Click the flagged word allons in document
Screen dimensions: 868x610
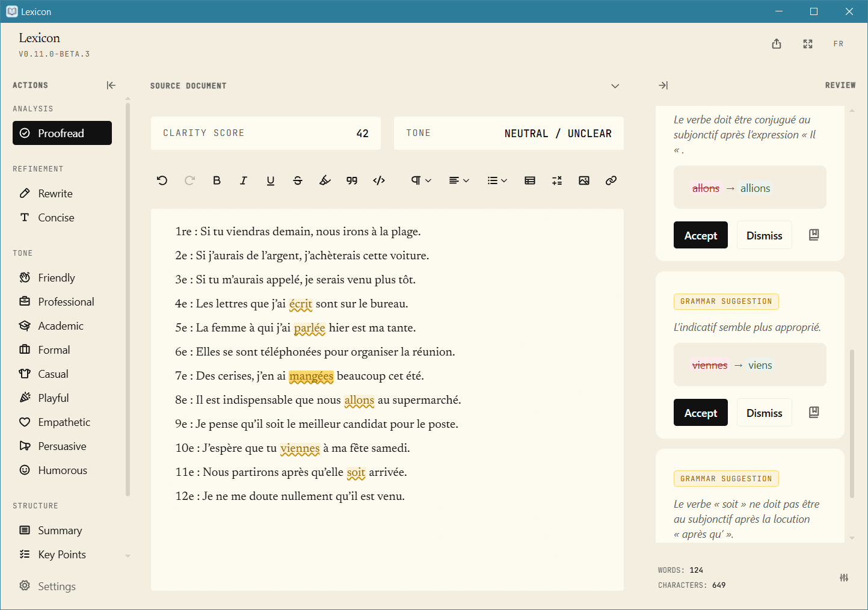(x=359, y=400)
